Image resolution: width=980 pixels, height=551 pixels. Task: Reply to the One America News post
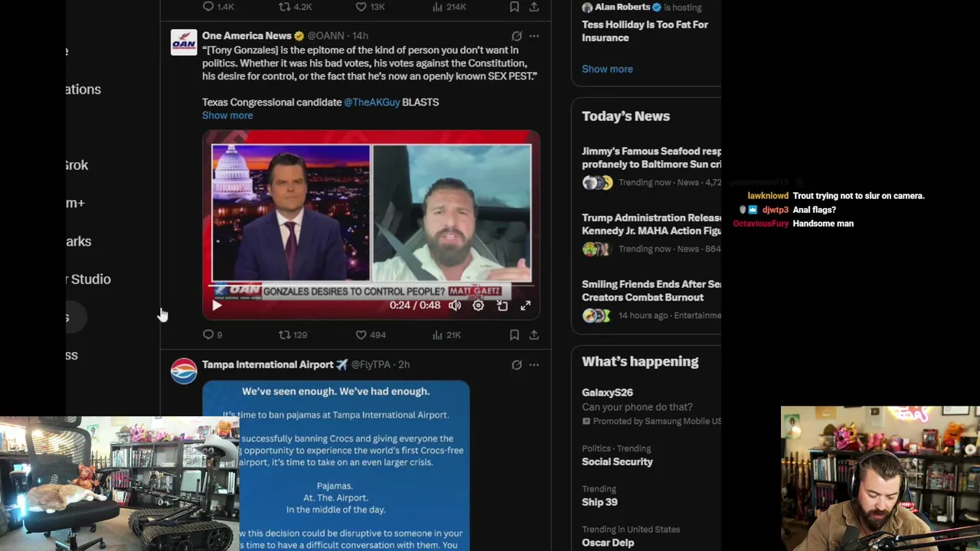208,334
